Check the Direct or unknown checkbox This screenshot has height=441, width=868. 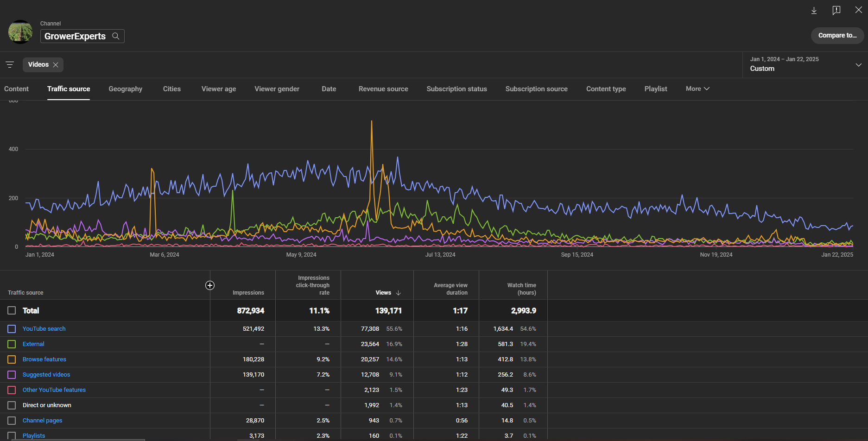click(x=12, y=405)
